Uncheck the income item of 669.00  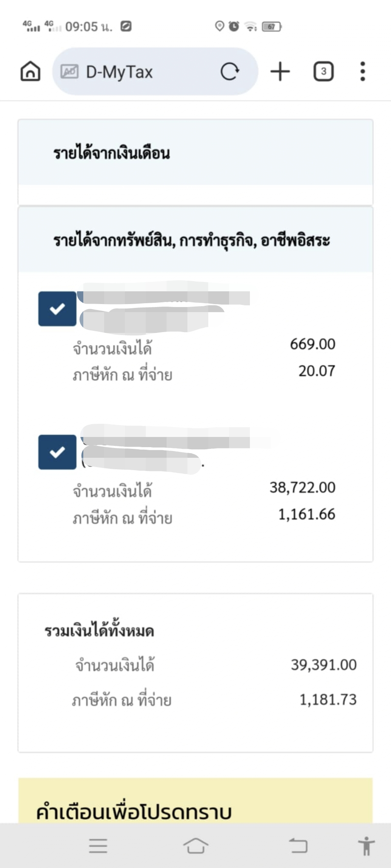pyautogui.click(x=57, y=309)
